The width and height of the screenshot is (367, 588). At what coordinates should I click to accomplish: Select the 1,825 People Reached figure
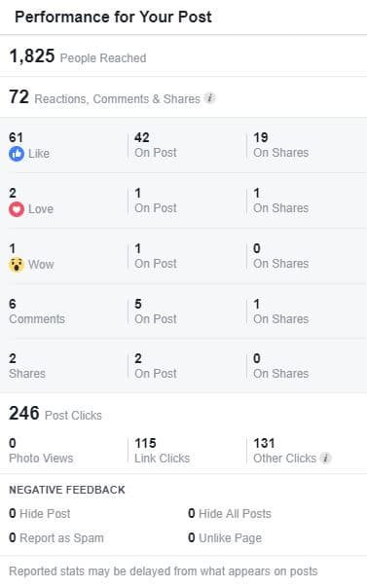tap(78, 56)
